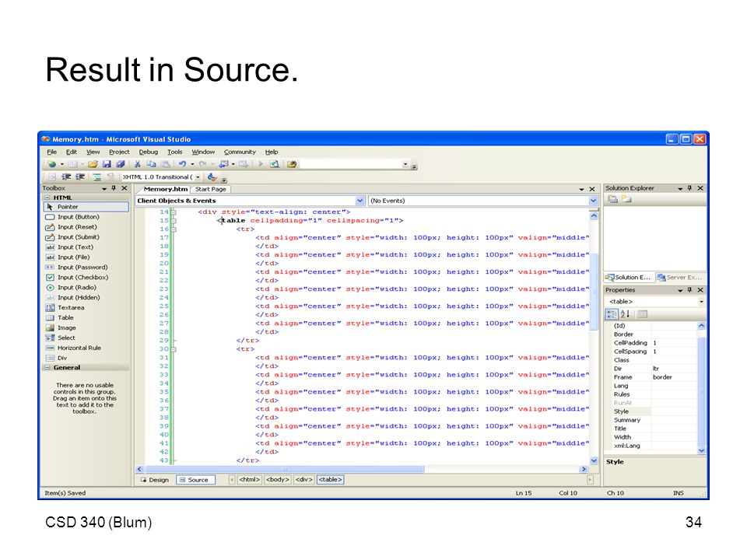Click the Start Debugging play icon

[x=261, y=164]
